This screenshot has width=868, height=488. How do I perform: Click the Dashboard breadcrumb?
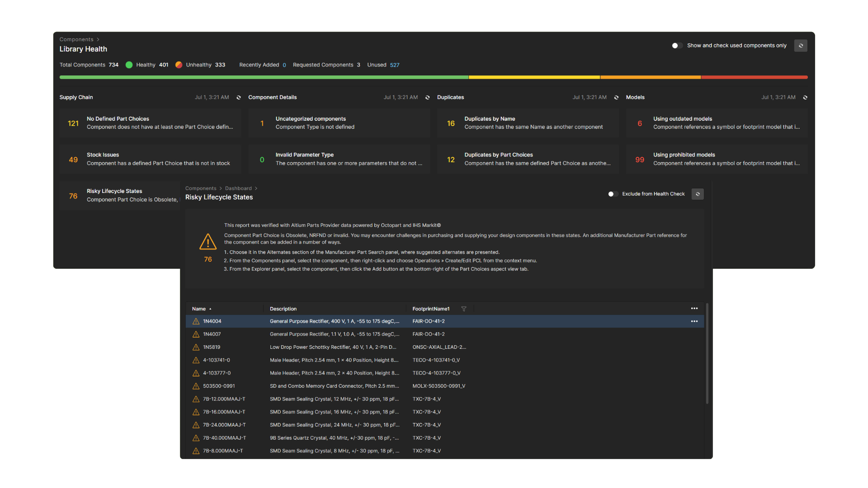pyautogui.click(x=238, y=188)
